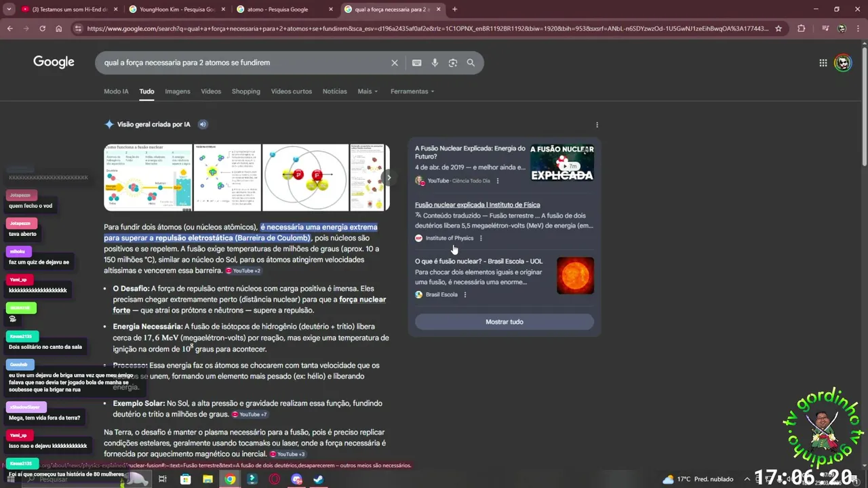Open 'A Fusão Nuclear Explicada: Energia do Futuro?' link
The height and width of the screenshot is (488, 868).
pyautogui.click(x=470, y=152)
